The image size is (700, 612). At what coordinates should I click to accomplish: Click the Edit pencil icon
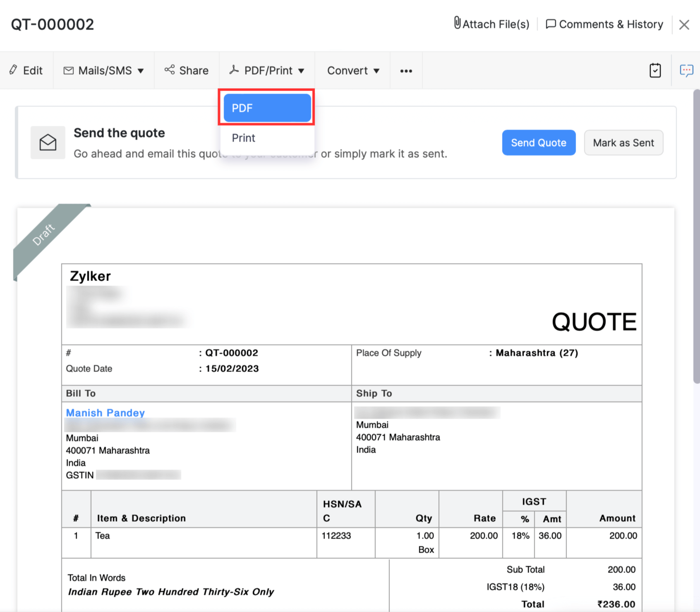[13, 70]
